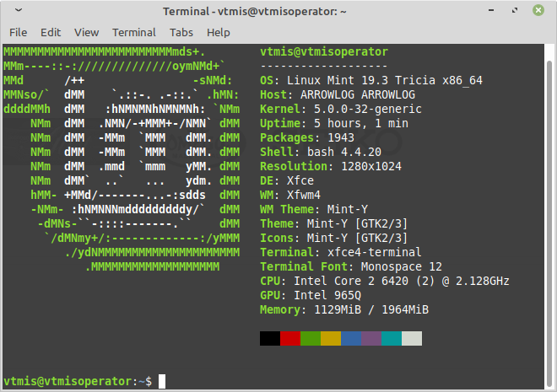557x392 pixels.
Task: Click the Uptime line 5 hours, 1 min
Action: [x=334, y=123]
